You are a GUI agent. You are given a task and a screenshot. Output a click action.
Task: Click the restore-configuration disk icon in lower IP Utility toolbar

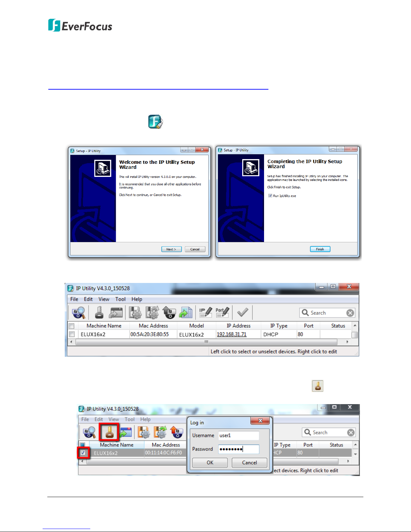pos(160,432)
